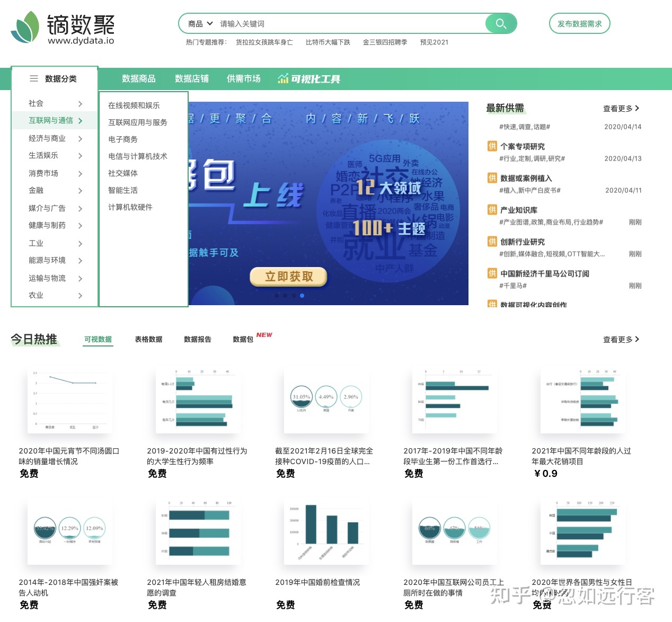Expand the 经济与商业 category chevron
Image resolution: width=672 pixels, height=622 pixels.
81,138
